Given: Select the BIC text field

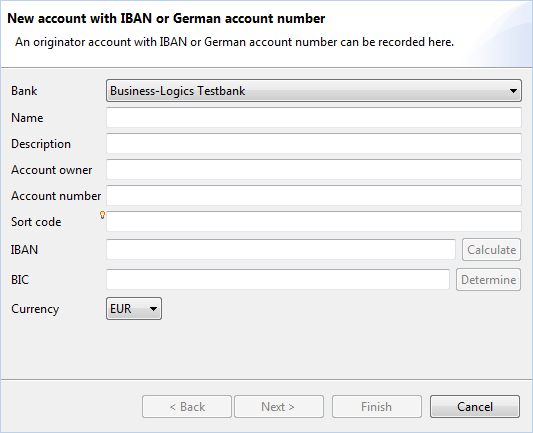Looking at the screenshot, I should [x=278, y=279].
